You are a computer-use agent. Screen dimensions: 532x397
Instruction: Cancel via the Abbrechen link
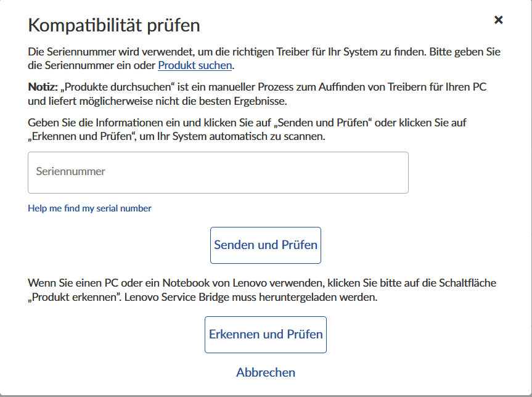coord(266,372)
